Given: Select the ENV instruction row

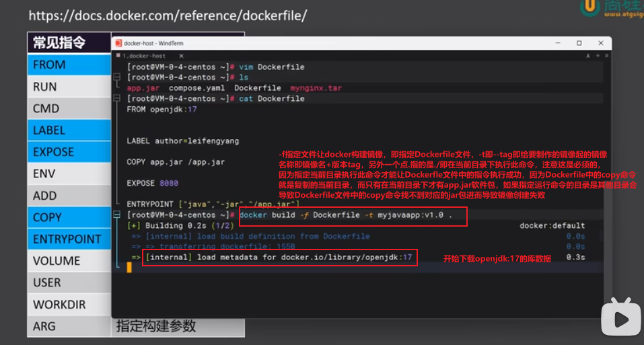Looking at the screenshot, I should (x=69, y=174).
